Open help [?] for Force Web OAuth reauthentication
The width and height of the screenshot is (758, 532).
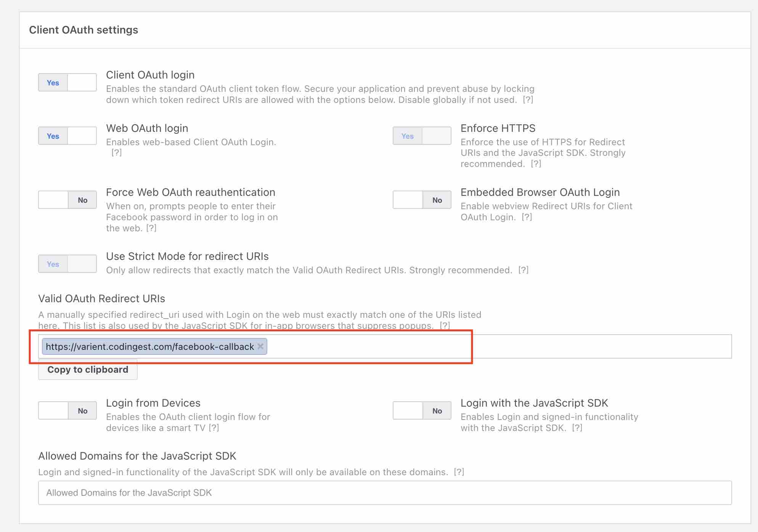tap(151, 228)
